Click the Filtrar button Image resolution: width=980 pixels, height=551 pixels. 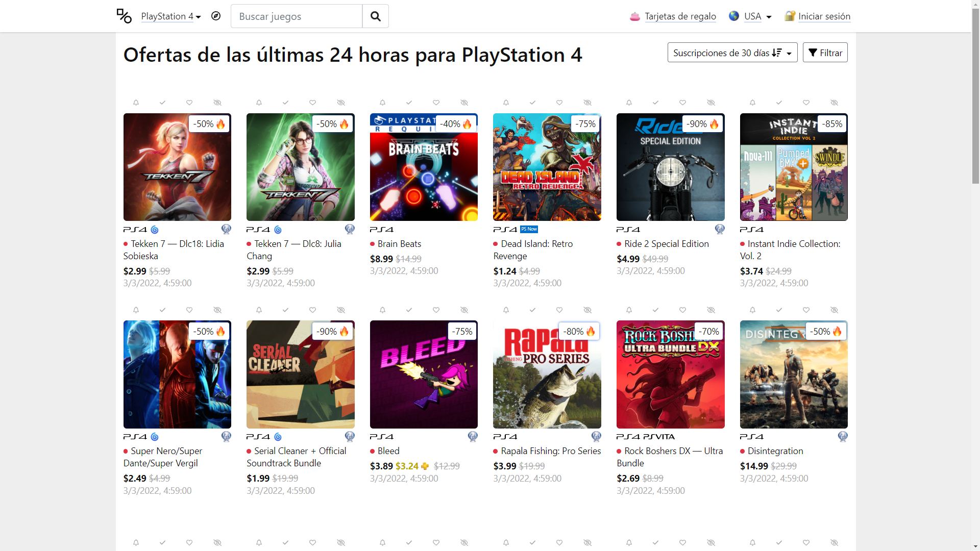point(825,53)
